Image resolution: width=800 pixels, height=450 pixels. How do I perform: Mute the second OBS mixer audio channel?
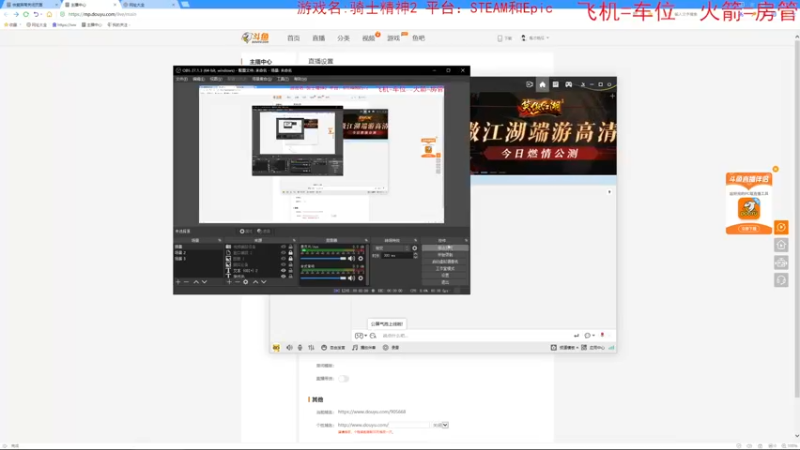coord(351,278)
